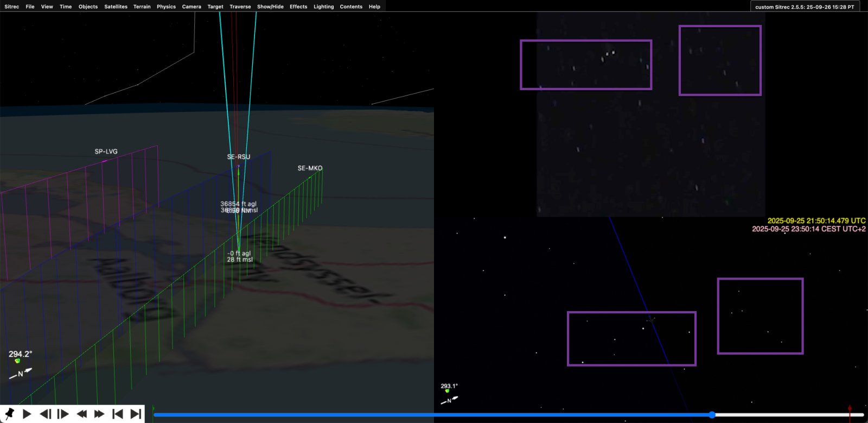This screenshot has height=423, width=868.
Task: Click the right view compass north arrow
Action: (x=449, y=400)
